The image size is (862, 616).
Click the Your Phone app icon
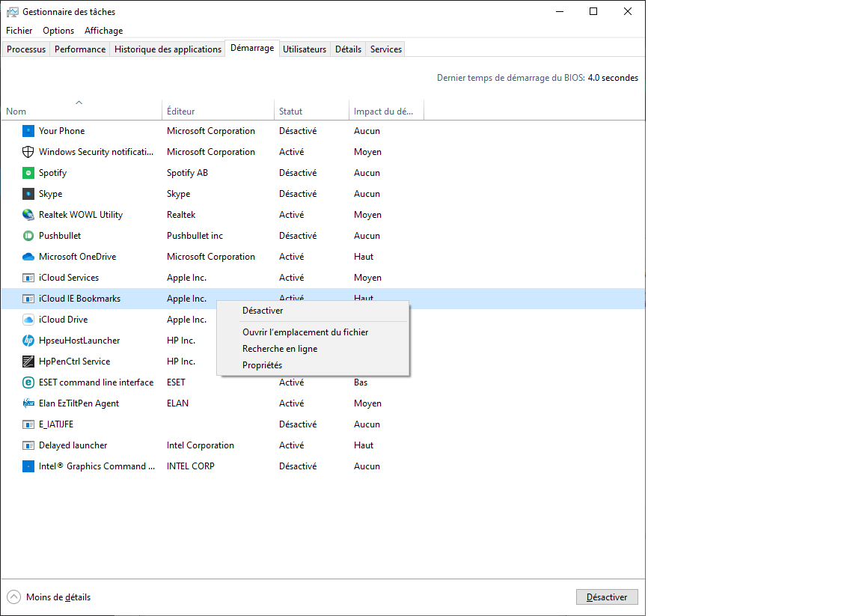click(28, 130)
